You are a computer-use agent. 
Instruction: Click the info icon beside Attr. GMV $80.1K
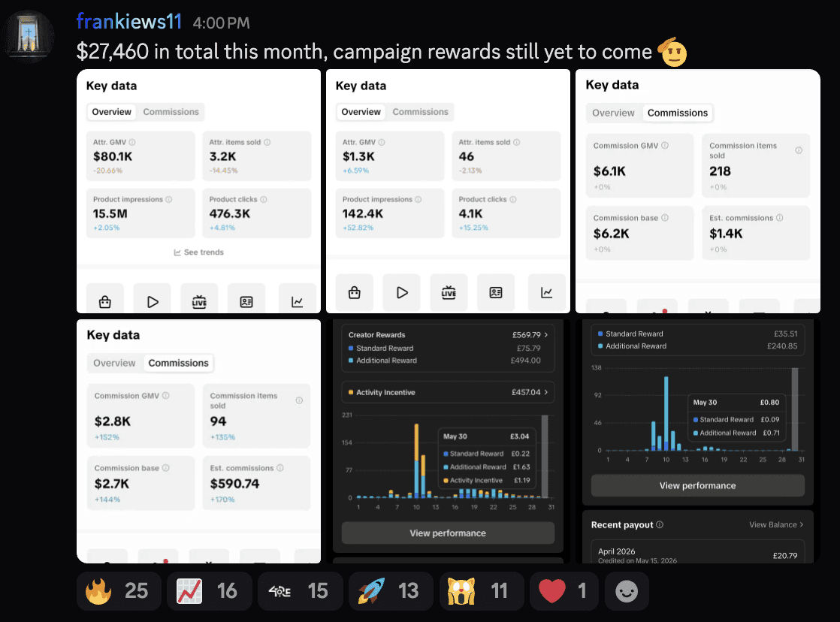coord(132,143)
